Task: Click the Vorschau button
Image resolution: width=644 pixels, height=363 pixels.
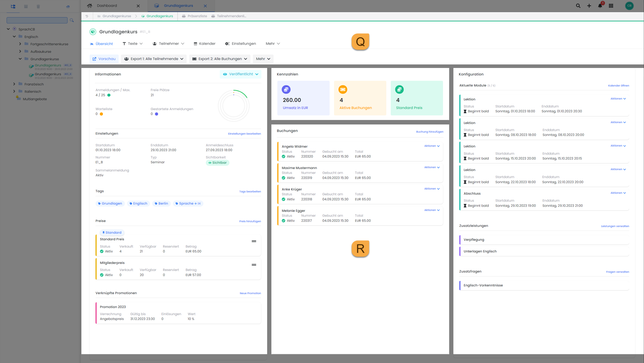Action: point(104,59)
